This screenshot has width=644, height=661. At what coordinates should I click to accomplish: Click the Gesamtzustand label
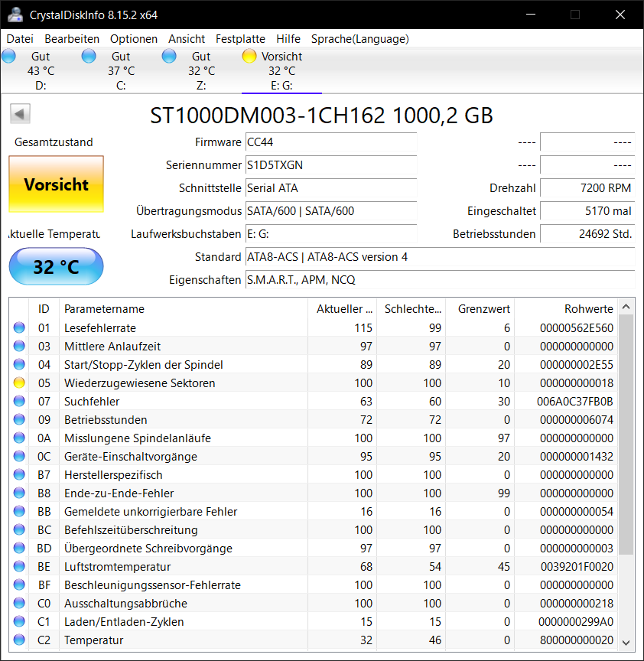pos(54,142)
